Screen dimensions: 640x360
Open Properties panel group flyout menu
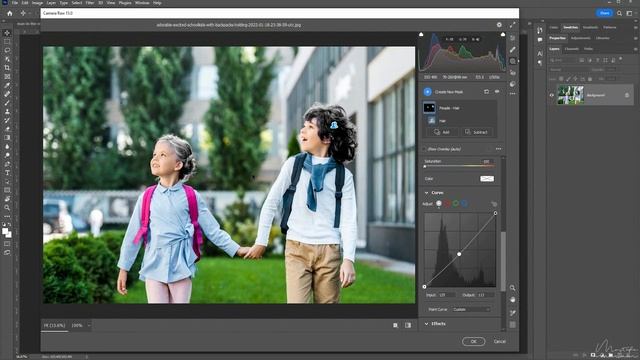point(635,38)
